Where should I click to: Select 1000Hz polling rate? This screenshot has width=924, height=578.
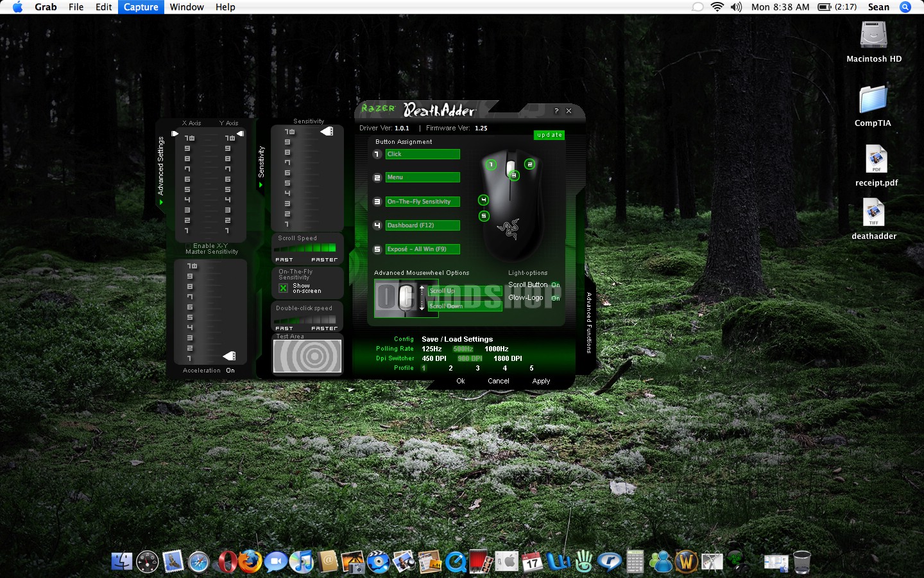coord(497,349)
